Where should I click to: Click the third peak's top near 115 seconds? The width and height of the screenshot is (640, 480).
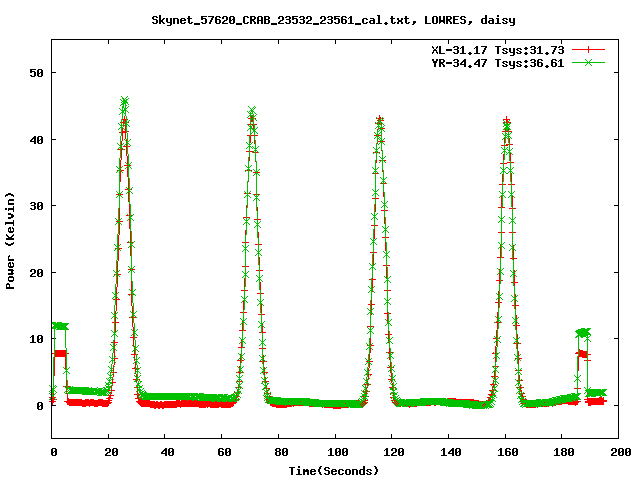pos(380,119)
